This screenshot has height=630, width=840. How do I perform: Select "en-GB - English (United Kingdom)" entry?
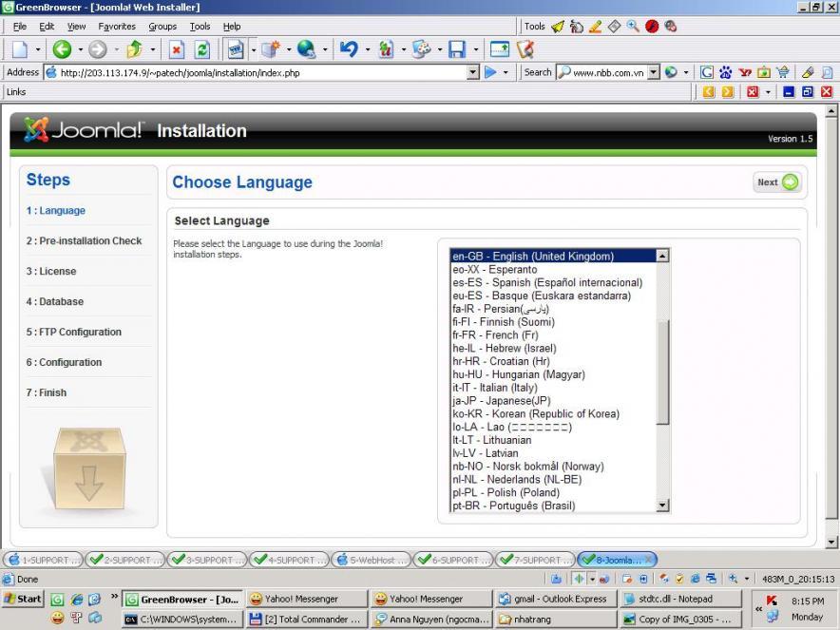point(553,256)
